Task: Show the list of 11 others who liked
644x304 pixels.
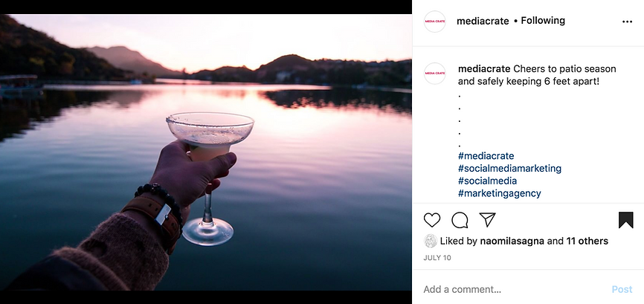Action: [587, 241]
